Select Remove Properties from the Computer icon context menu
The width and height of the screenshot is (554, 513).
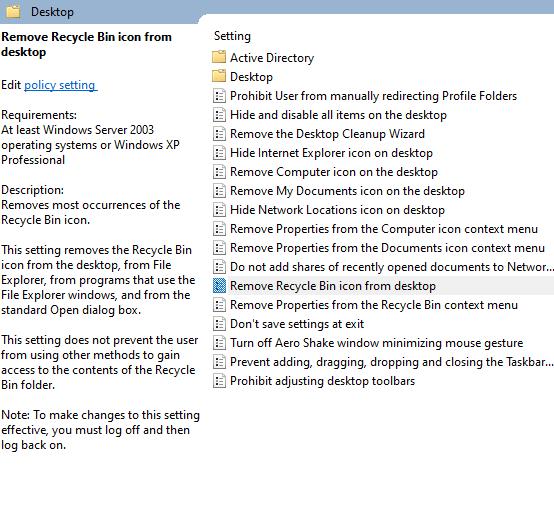[x=384, y=229]
